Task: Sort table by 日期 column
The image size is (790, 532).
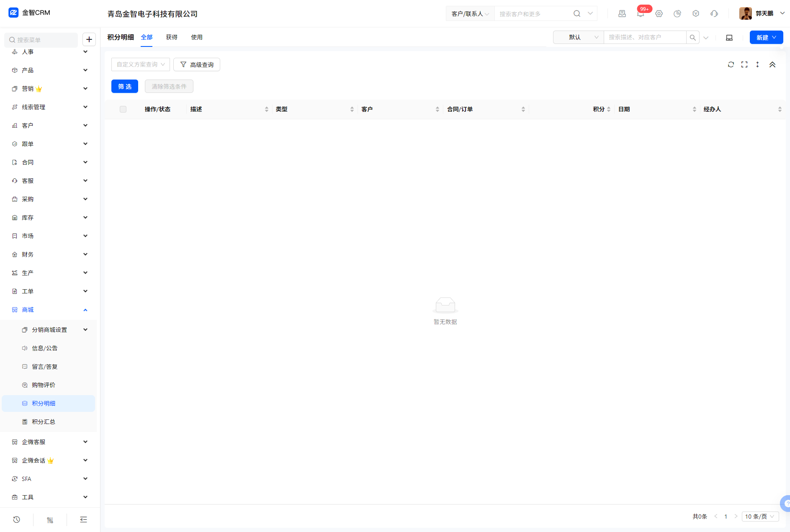Action: [694, 109]
